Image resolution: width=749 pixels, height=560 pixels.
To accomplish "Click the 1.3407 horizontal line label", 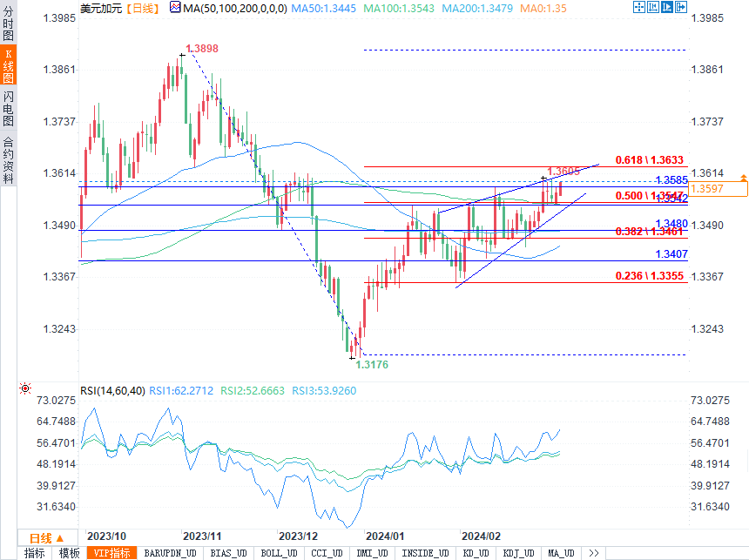I will (x=671, y=254).
